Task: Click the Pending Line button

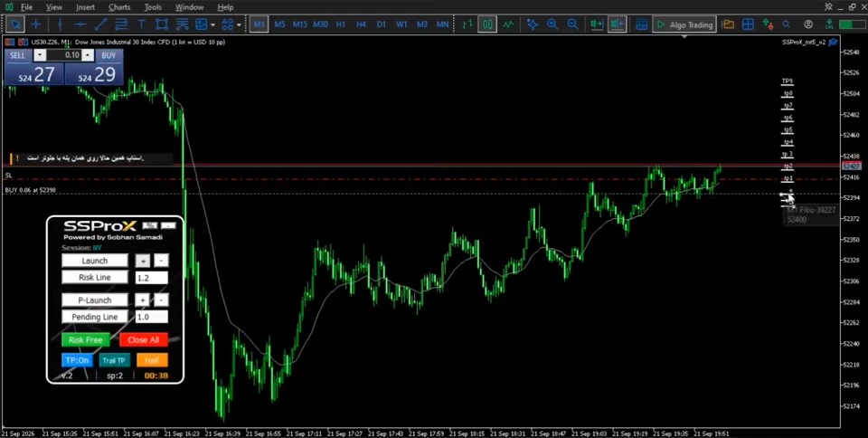Action: click(x=95, y=318)
